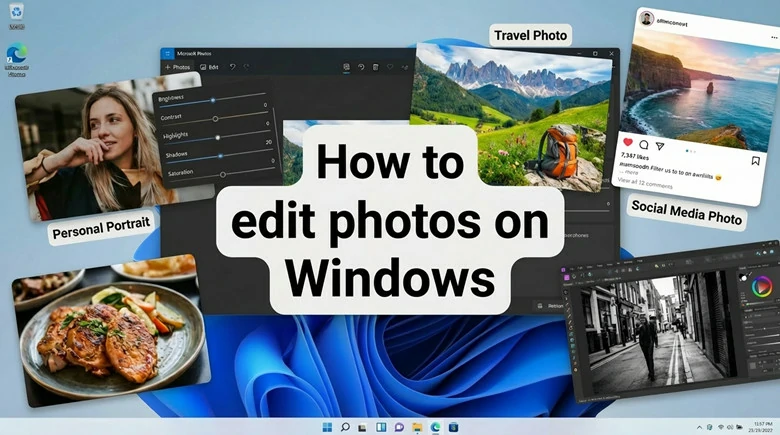This screenshot has height=435, width=780.
Task: Click the "more" link in Instagram caption
Action: pos(631,172)
